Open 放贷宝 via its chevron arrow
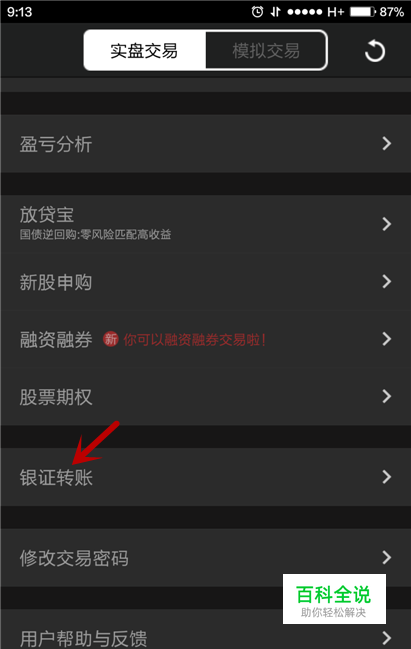 point(387,224)
